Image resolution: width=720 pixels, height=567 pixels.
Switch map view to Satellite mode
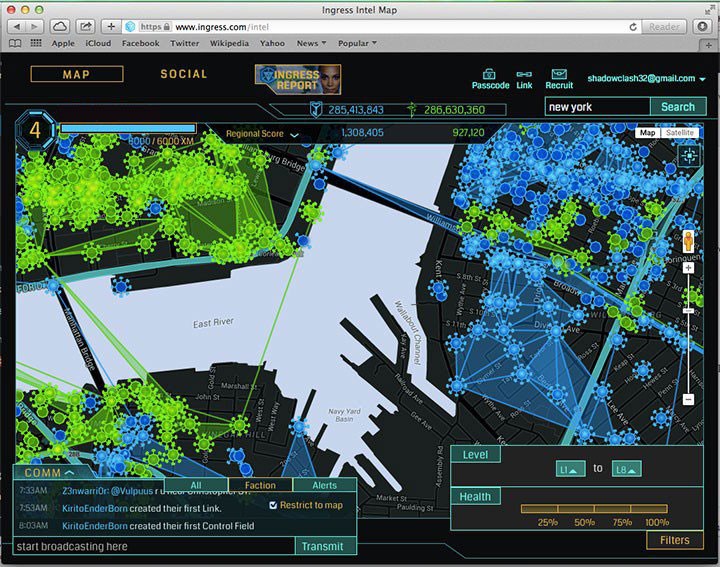click(x=680, y=133)
